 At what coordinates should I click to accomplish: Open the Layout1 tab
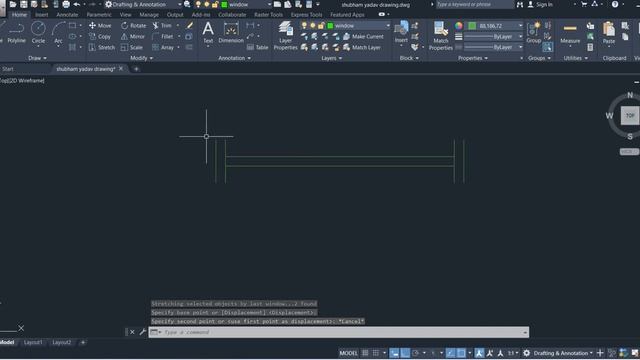[33, 342]
